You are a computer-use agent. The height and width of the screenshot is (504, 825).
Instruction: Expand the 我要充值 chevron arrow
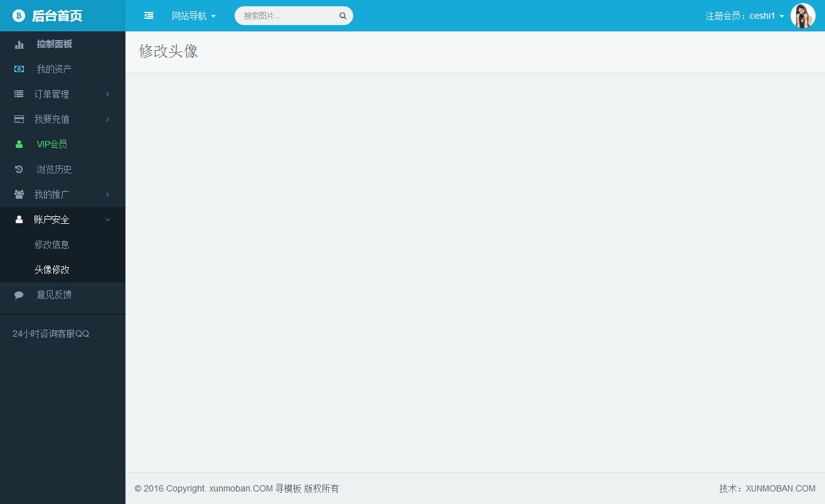click(107, 119)
